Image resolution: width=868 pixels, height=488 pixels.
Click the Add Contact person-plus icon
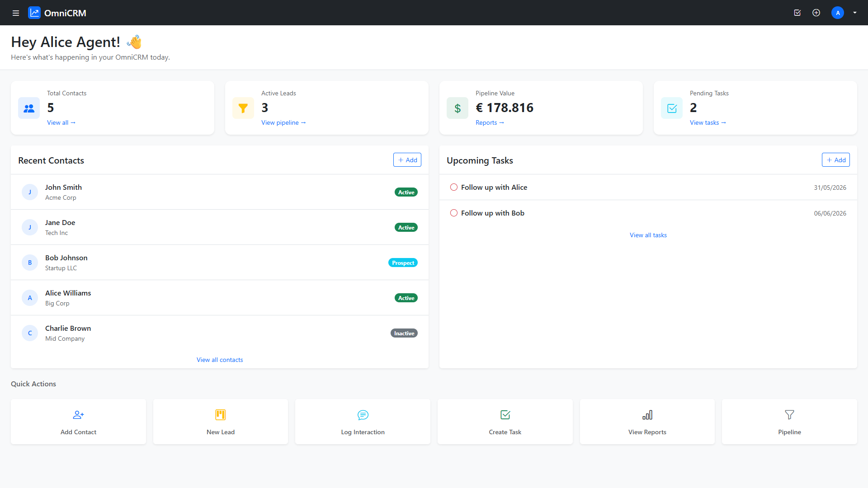[x=78, y=415]
